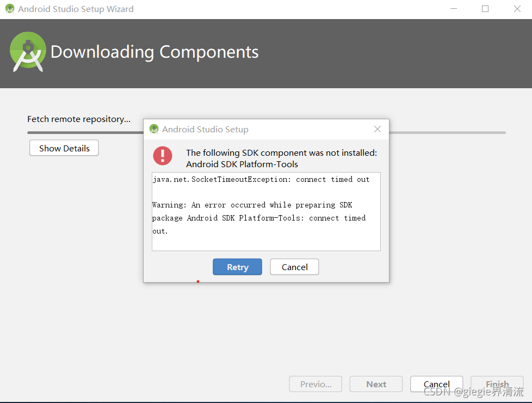Image resolution: width=532 pixels, height=403 pixels.
Task: Click the 'java.net.SocketTimeoutException' error line
Action: point(261,179)
